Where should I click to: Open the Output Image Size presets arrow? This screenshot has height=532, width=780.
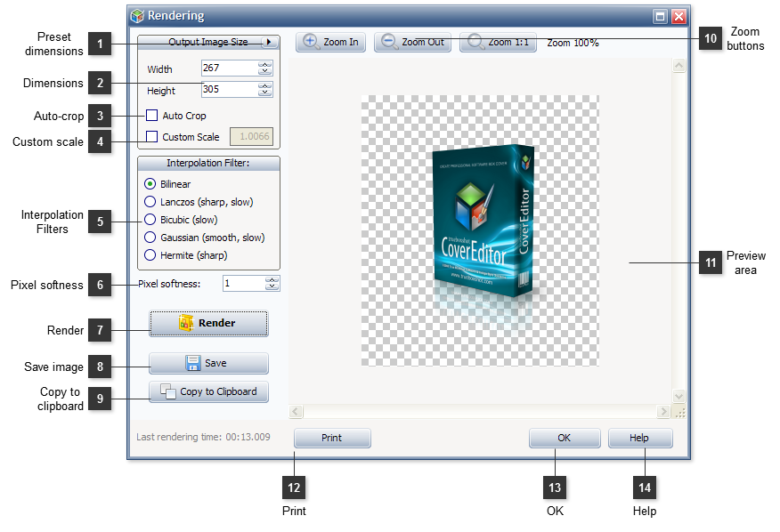[269, 43]
